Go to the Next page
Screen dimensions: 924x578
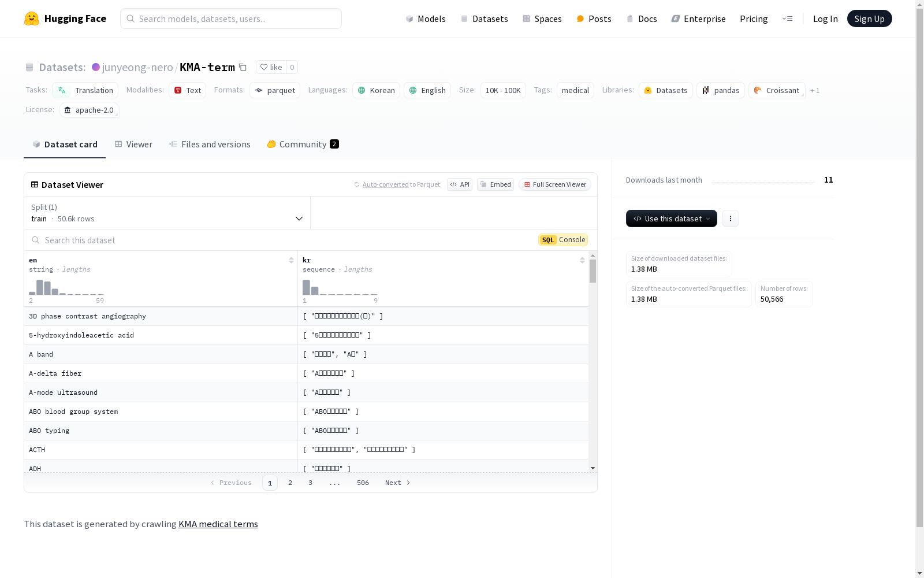point(398,483)
